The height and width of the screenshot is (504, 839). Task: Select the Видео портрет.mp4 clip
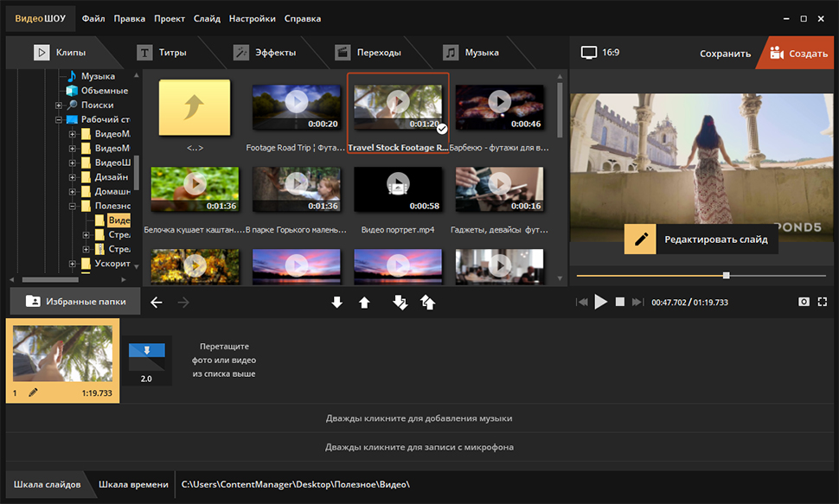pos(398,189)
